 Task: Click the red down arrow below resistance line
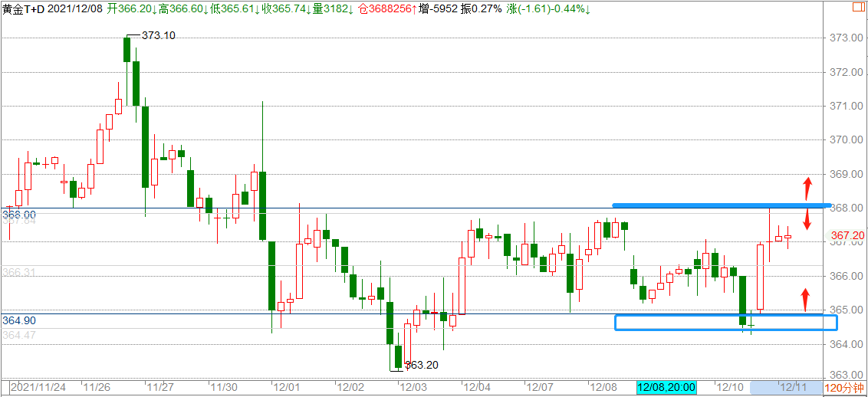(x=807, y=221)
